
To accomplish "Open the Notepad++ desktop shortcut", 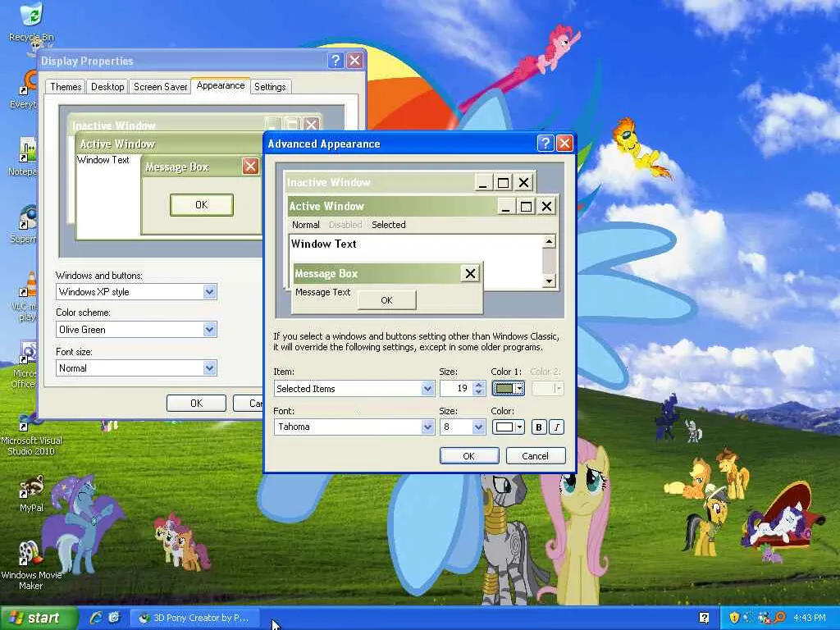I will (25, 157).
